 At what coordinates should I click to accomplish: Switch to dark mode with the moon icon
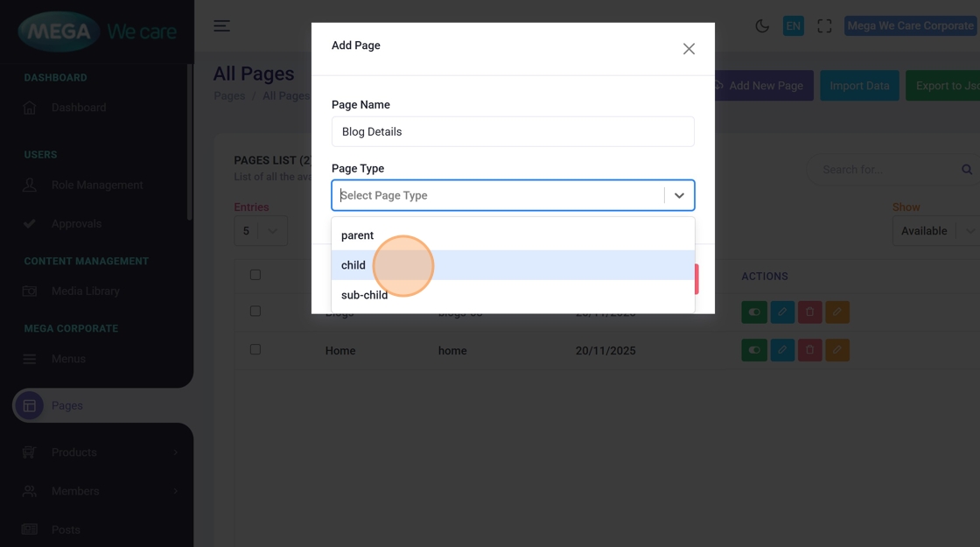click(x=762, y=26)
